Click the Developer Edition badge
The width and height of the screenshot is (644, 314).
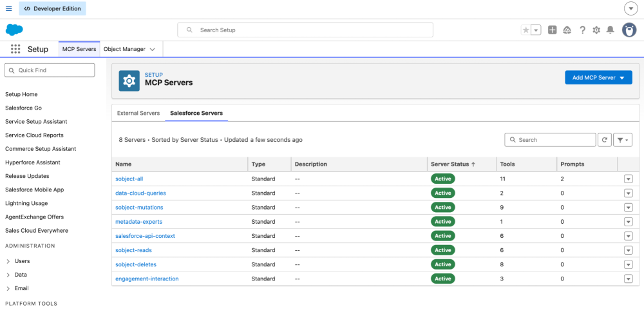tap(52, 8)
